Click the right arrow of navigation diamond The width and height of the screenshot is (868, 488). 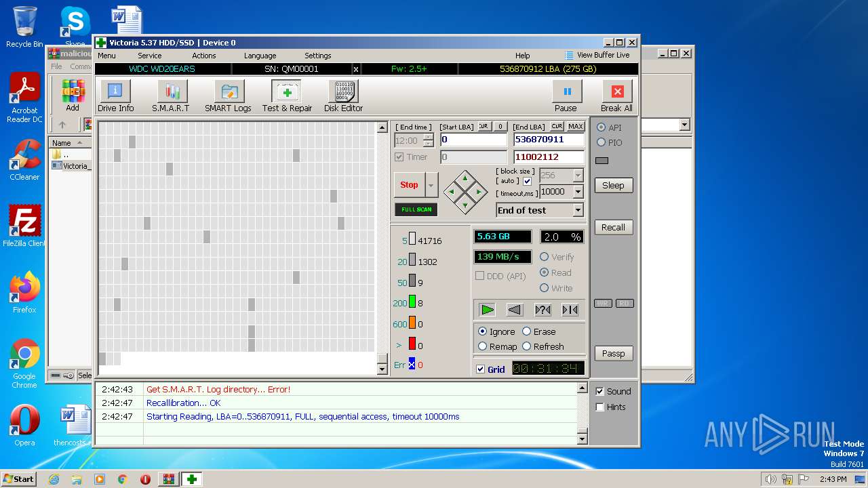[x=478, y=192]
